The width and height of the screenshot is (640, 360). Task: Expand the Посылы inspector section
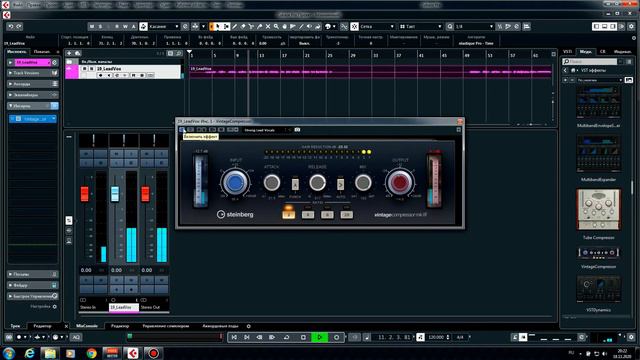(x=33, y=274)
